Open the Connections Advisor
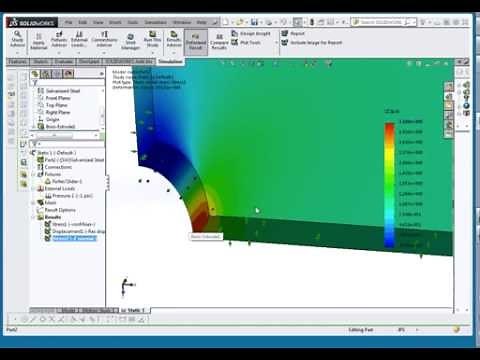 104,39
